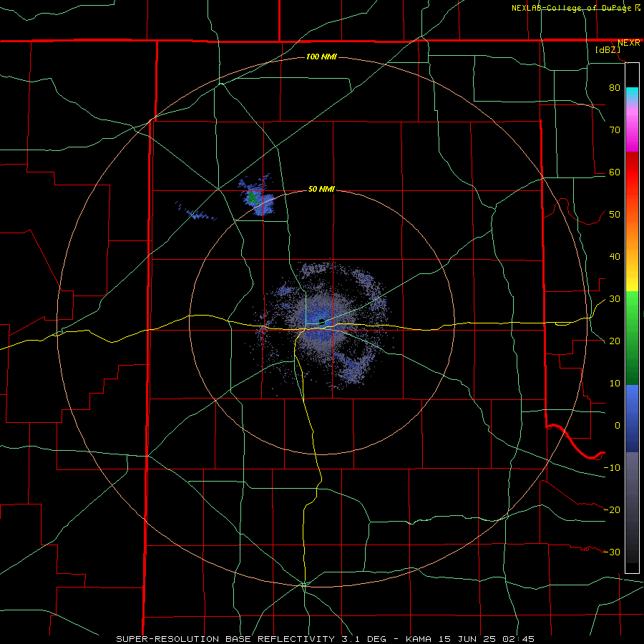Click the 70 dBZ scale value

(x=615, y=130)
